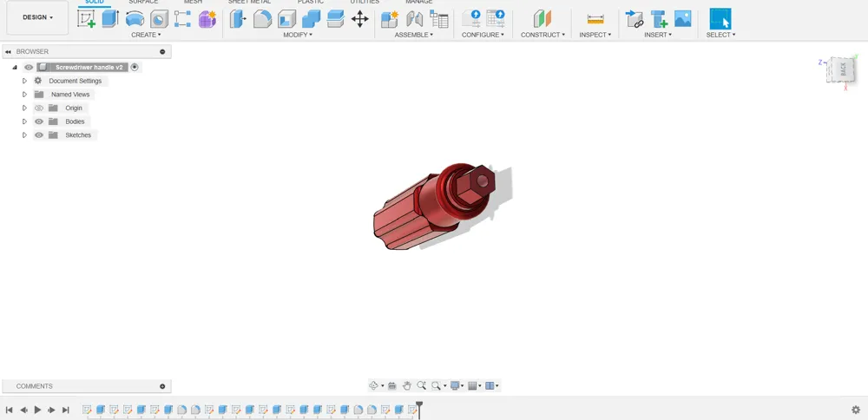Screen dimensions: 868x420
Task: Expand the Named Views tree node
Action: coord(24,95)
